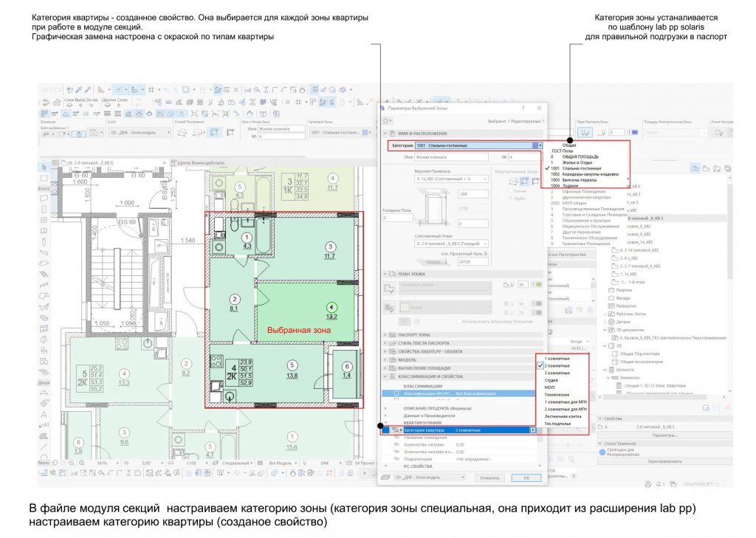Open the Категория zone category dropdown
Image resolution: width=756 pixels, height=538 pixels.
(x=540, y=146)
